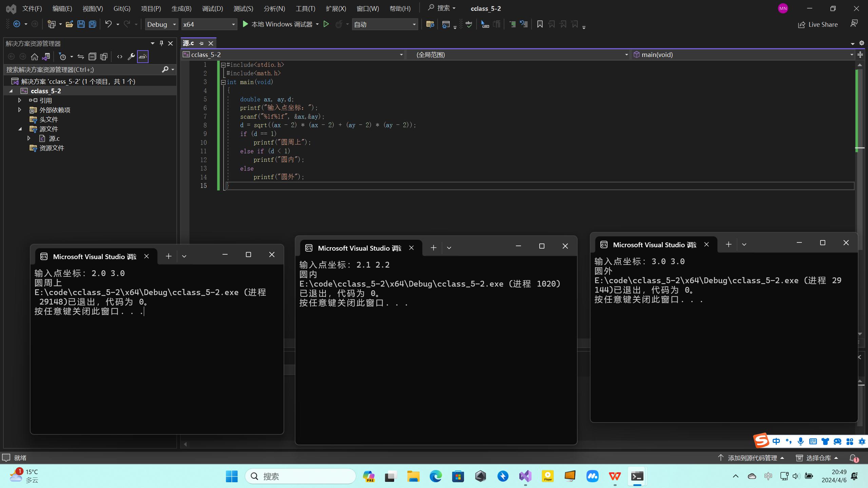Switch between solutions and folder views icon

46,57
